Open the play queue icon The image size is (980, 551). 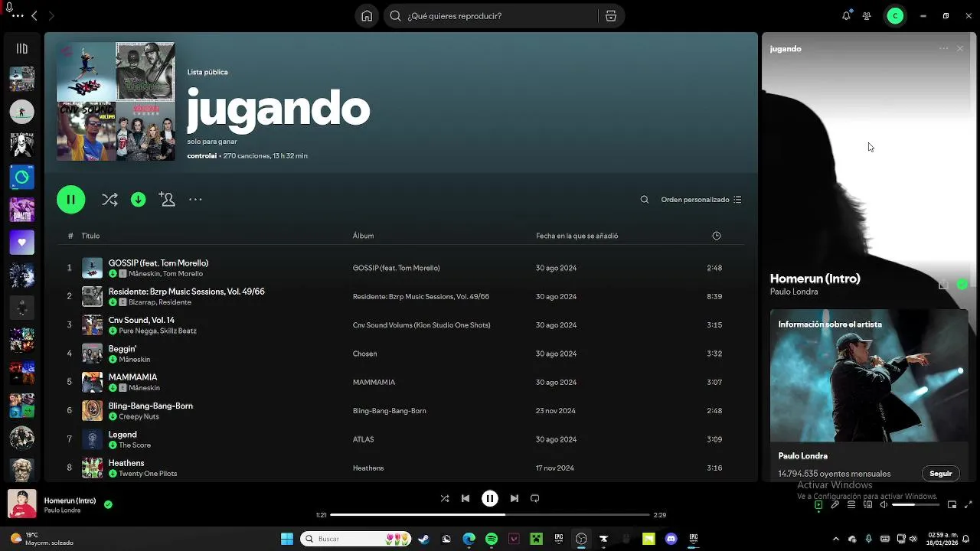pos(851,505)
